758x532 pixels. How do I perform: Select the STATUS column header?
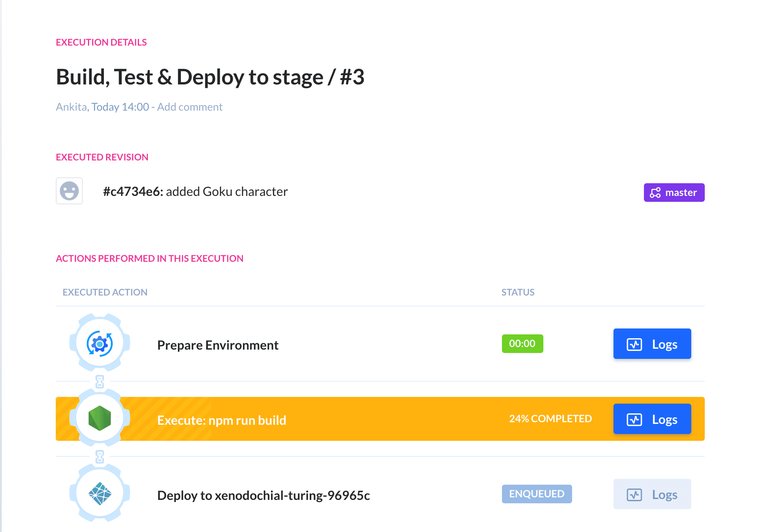(518, 292)
